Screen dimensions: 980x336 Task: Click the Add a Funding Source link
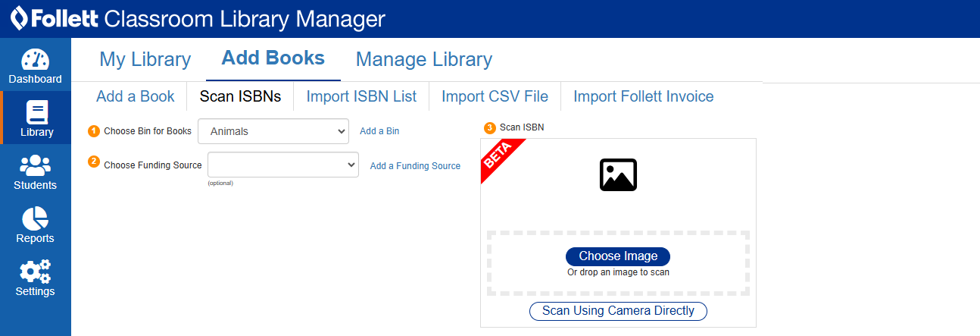pos(415,166)
